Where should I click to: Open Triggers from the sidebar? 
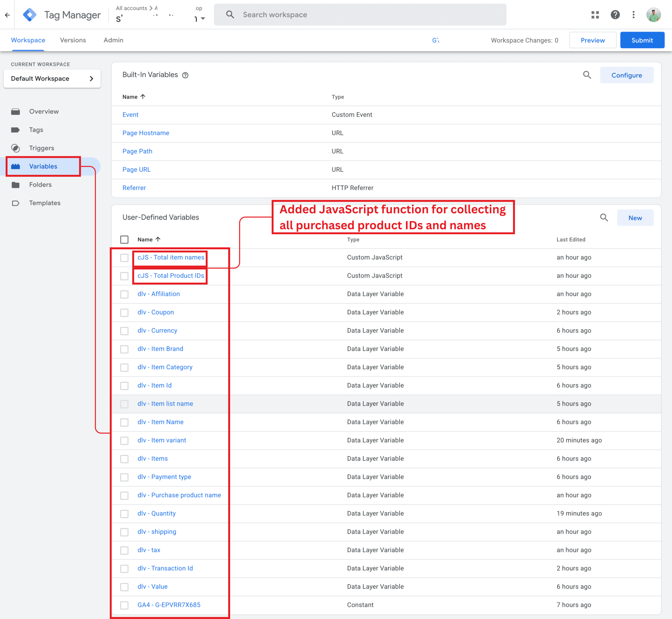[41, 148]
